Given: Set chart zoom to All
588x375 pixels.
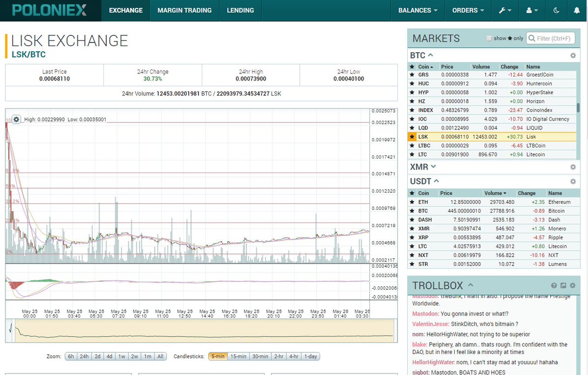Looking at the screenshot, I should [x=160, y=356].
